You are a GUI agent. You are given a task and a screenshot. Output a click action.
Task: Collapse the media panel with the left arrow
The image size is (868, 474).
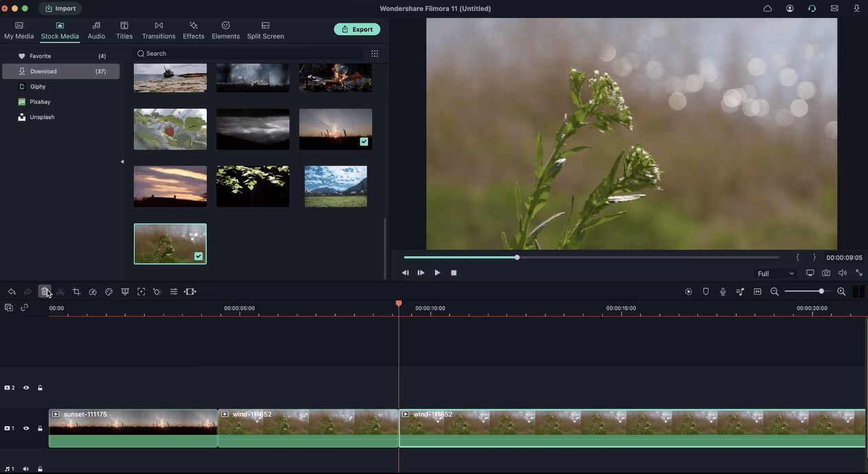122,162
